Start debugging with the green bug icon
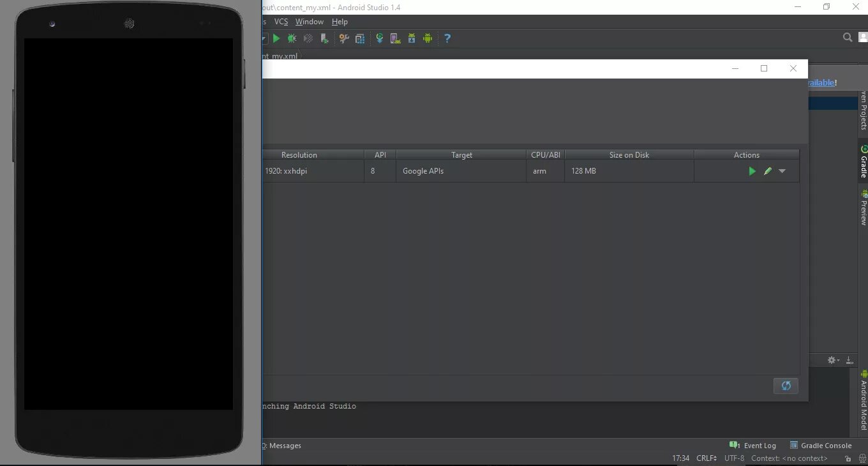The height and width of the screenshot is (466, 868). [292, 38]
